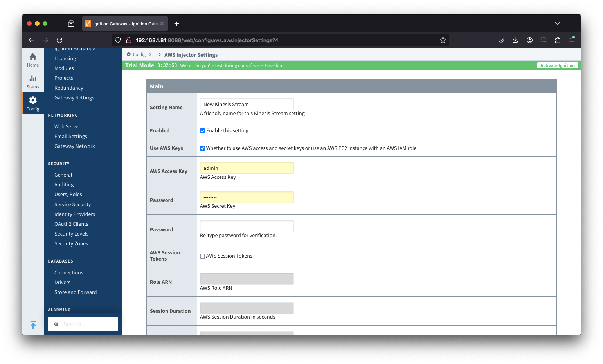
Task: Toggle the Use AWS Keys checkbox
Action: tap(202, 148)
